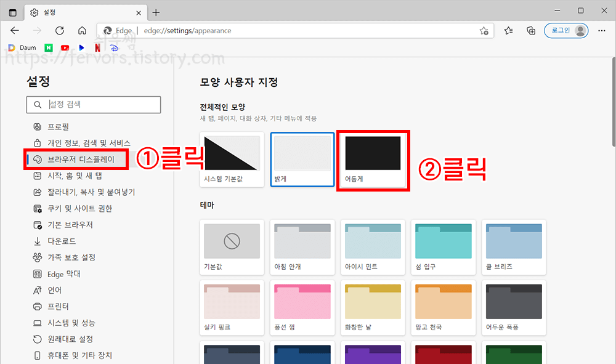Image resolution: width=616 pixels, height=364 pixels.
Task: Open the blue play arrow bookmark
Action: (x=81, y=48)
